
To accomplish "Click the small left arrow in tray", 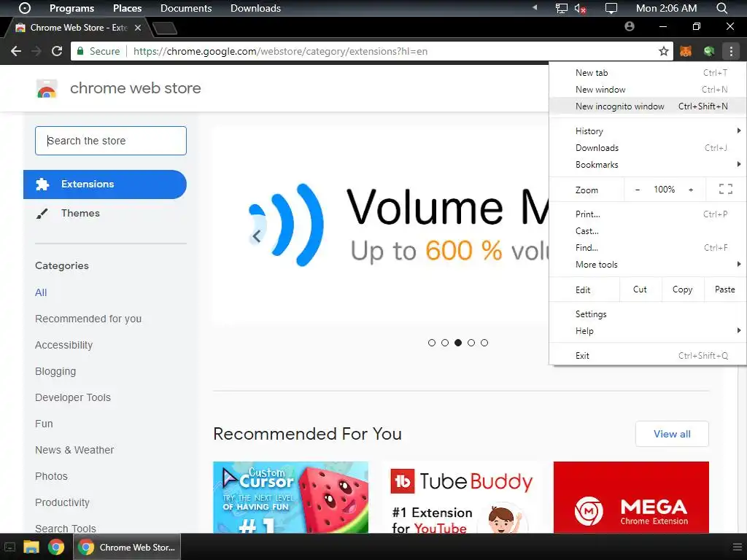I will tap(535, 7).
